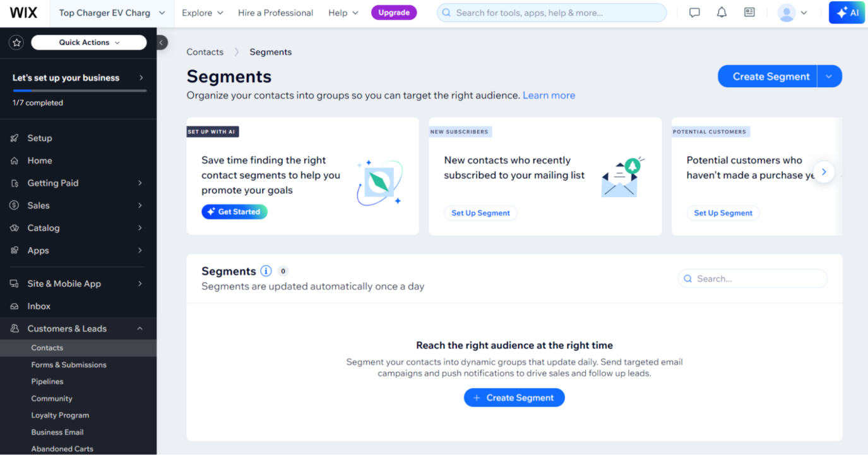Click the chat messages icon in top bar
The width and height of the screenshot is (868, 455).
point(694,13)
